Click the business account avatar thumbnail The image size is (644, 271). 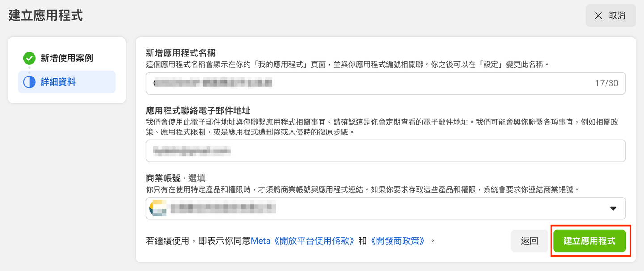[x=158, y=208]
